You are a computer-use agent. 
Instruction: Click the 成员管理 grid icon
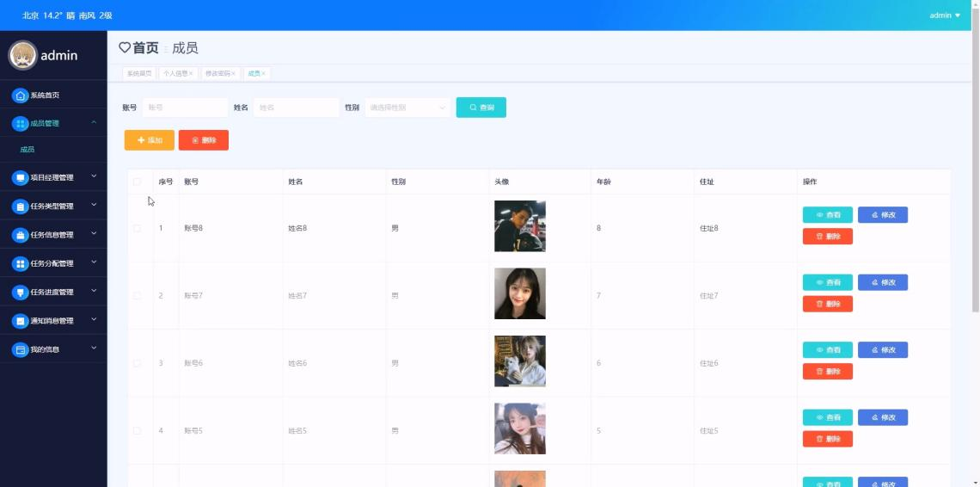coord(21,124)
